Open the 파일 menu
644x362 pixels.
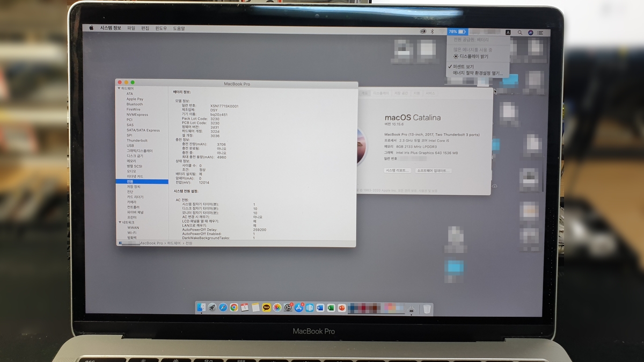131,28
